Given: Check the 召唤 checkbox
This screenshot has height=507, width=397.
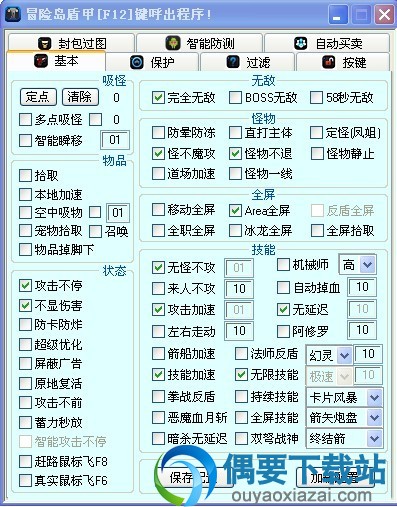Looking at the screenshot, I should [x=95, y=231].
